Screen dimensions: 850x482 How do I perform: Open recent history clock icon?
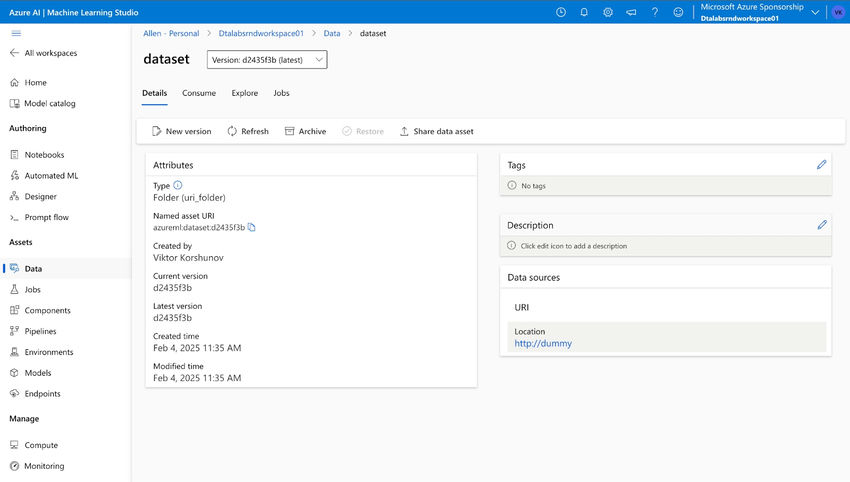coord(561,12)
